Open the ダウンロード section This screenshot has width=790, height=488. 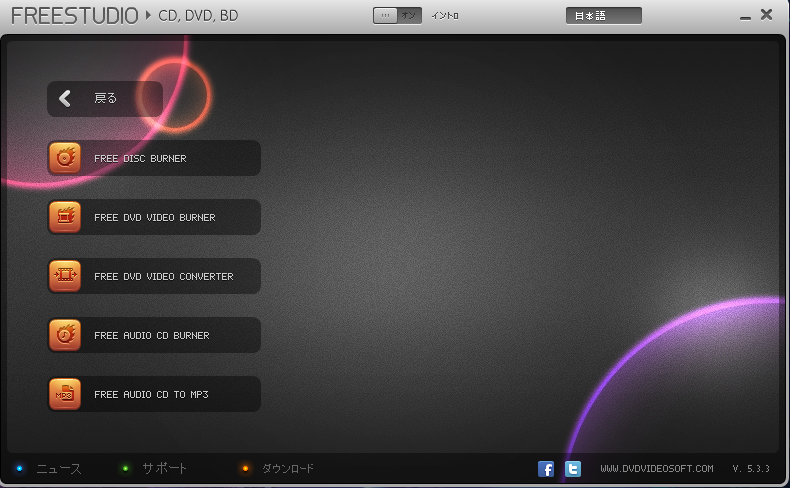point(288,469)
